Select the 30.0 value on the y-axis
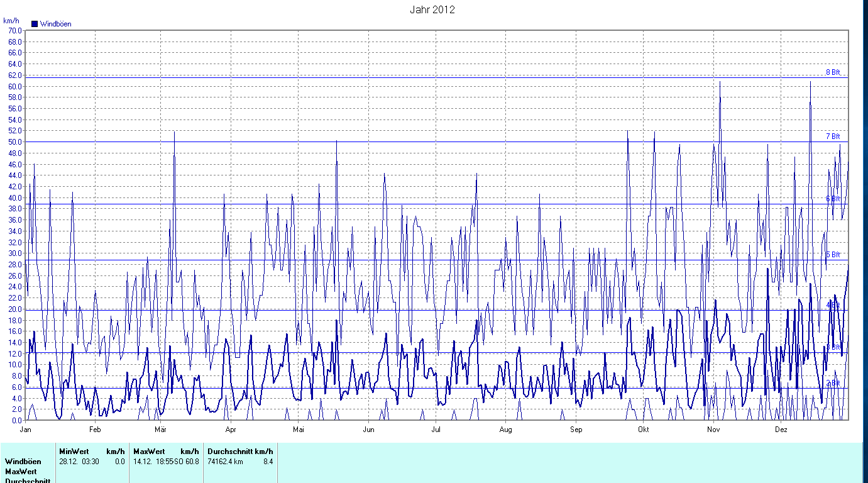The image size is (868, 483). (15, 253)
